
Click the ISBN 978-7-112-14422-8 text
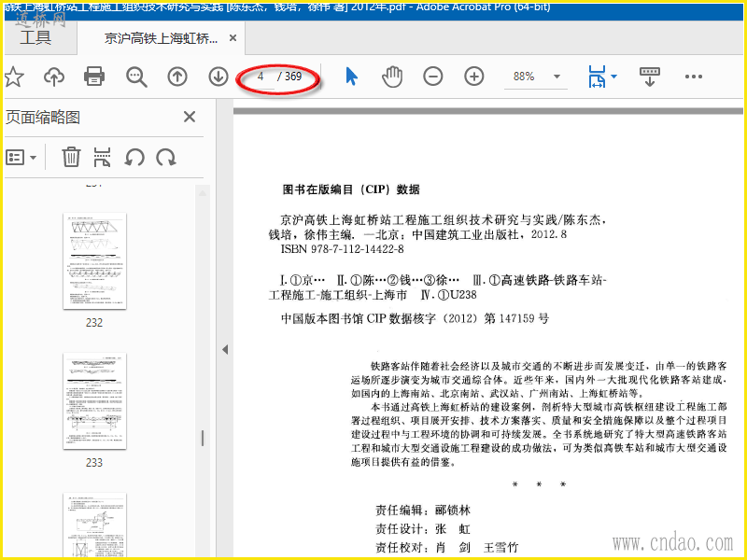(x=342, y=249)
